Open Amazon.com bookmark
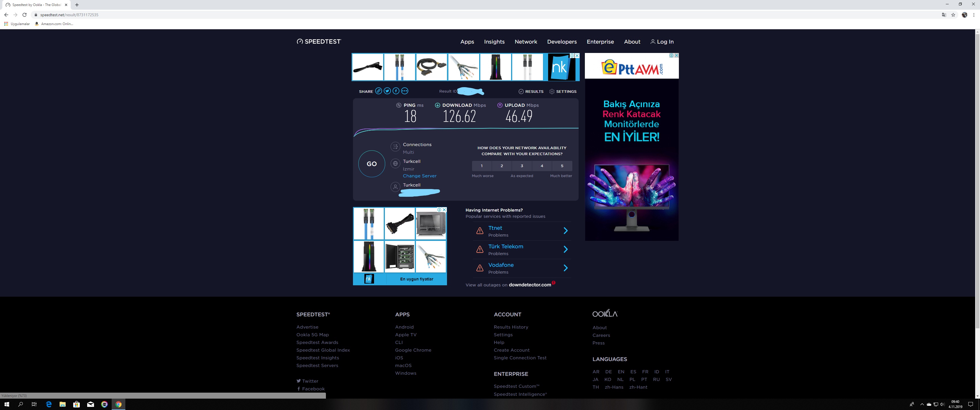 click(54, 24)
